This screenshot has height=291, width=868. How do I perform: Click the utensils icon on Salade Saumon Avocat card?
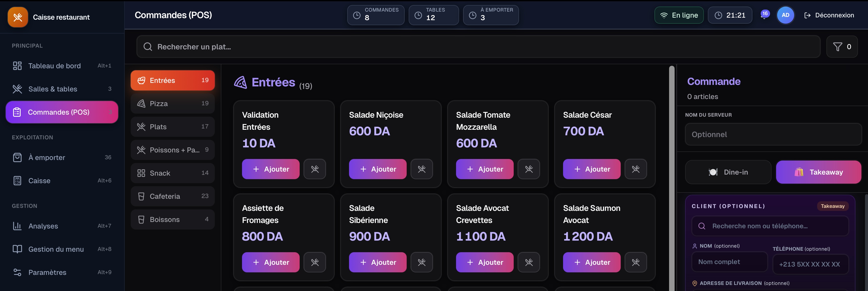[636, 262]
